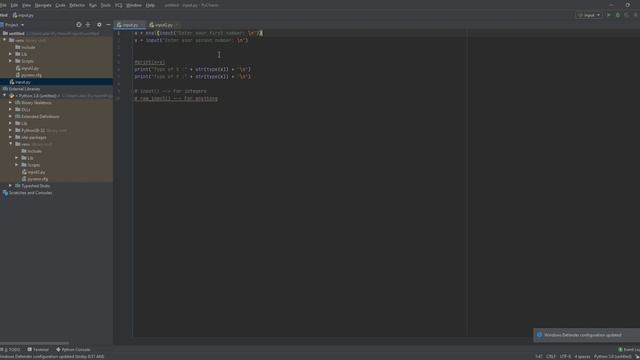This screenshot has width=640, height=360.
Task: Expand the Extended Definitions arrow
Action: click(11, 117)
